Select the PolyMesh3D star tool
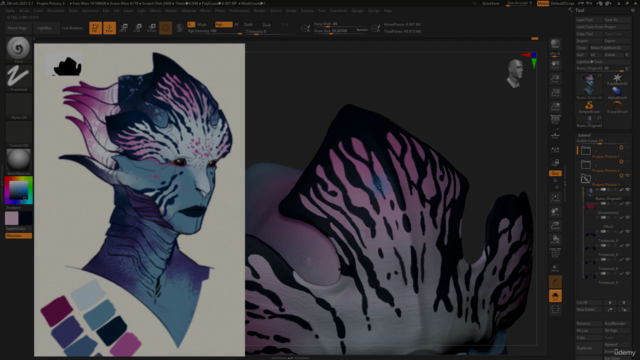The height and width of the screenshot is (360, 640). (x=617, y=79)
